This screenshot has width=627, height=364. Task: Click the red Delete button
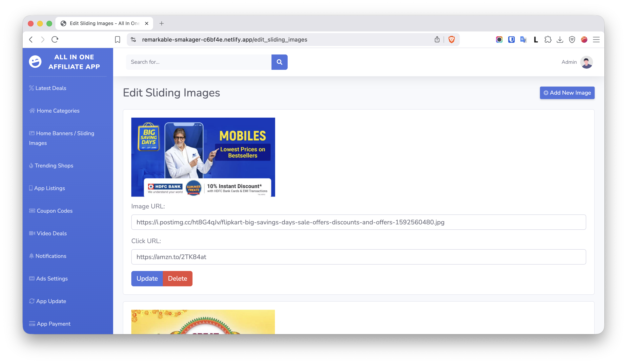[x=177, y=278]
